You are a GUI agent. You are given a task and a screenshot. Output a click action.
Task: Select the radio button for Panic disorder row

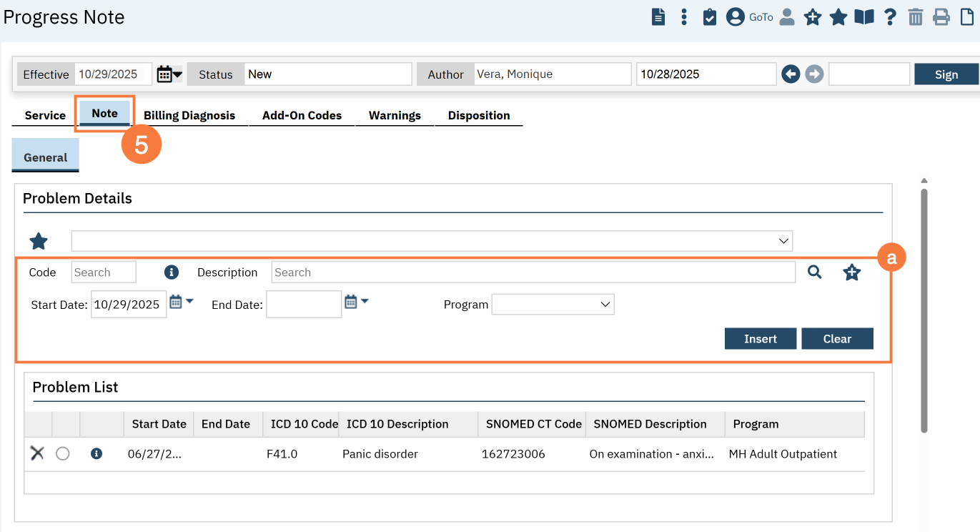pyautogui.click(x=63, y=453)
